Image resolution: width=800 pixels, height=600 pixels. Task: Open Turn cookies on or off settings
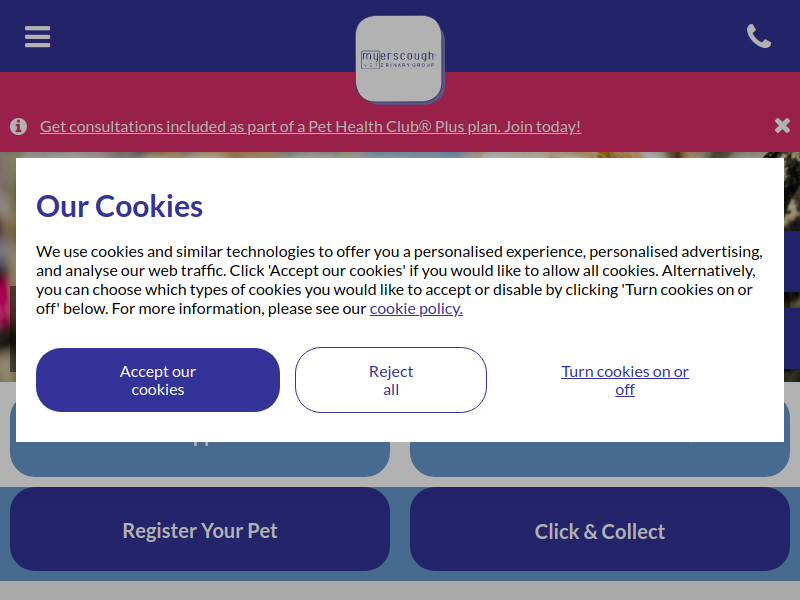625,381
